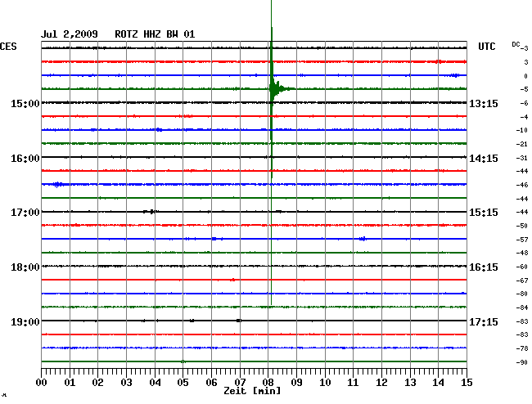The height and width of the screenshot is (404, 532).
Task: Click minute tick label '08' on axis
Action: click(268, 382)
